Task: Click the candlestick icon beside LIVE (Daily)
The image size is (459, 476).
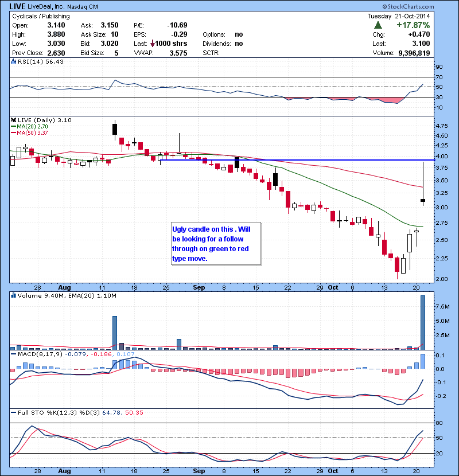Action: point(13,120)
